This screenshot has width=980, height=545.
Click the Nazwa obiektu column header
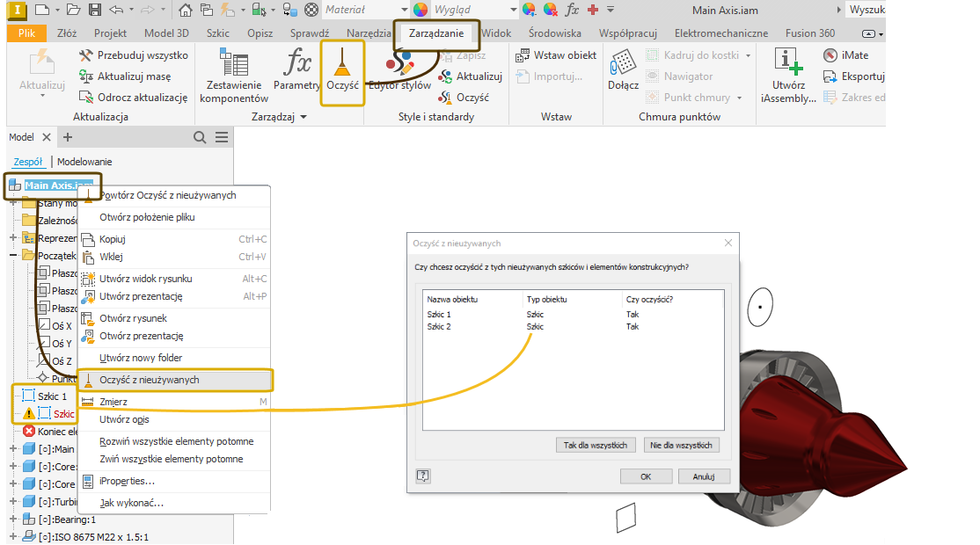(x=452, y=299)
